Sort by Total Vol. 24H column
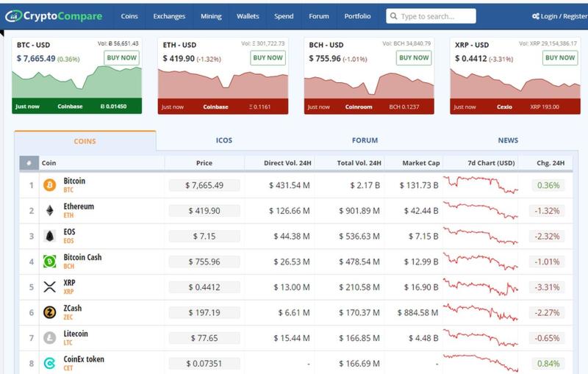The height and width of the screenshot is (374, 588). click(359, 163)
